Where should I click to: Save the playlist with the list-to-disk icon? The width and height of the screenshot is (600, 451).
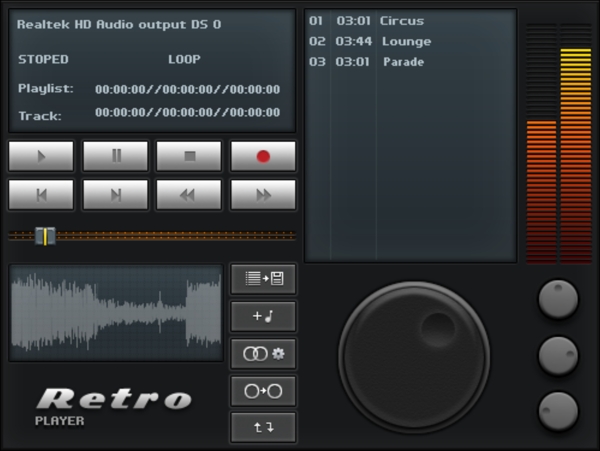click(263, 278)
